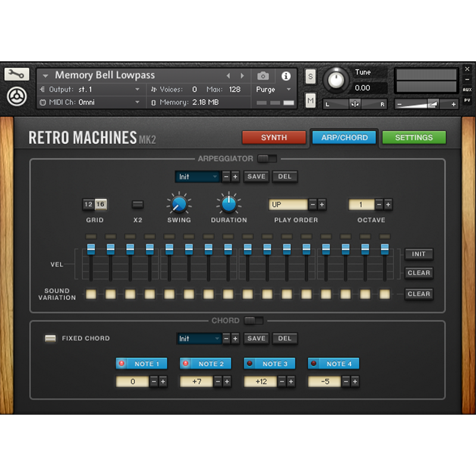This screenshot has width=476, height=476.
Task: Click the Duration knob
Action: pyautogui.click(x=229, y=203)
